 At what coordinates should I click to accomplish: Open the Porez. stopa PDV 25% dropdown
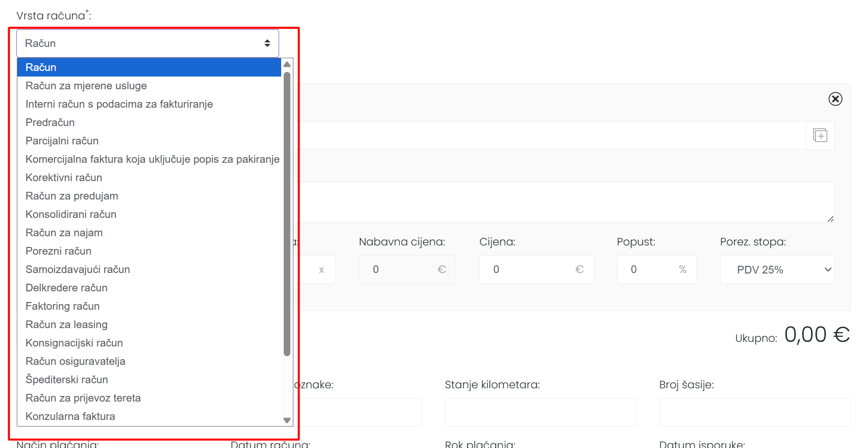(777, 269)
